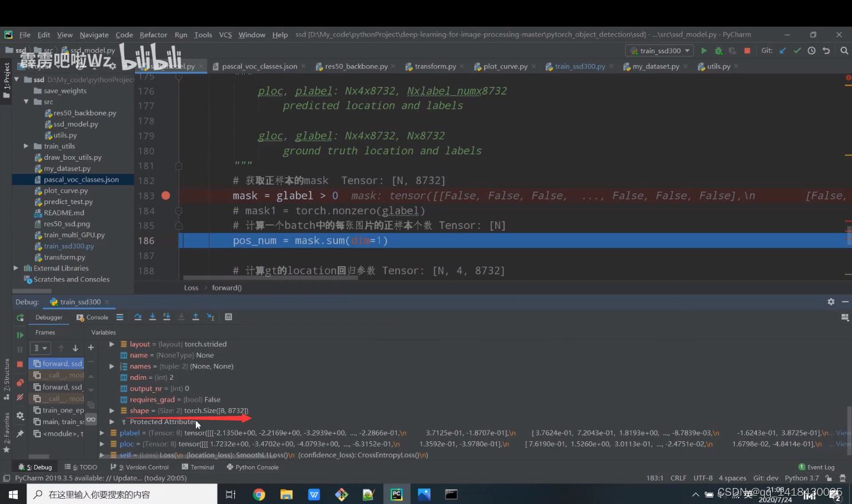Stop the process with the red square in top toolbar
The height and width of the screenshot is (504, 852).
tap(747, 51)
